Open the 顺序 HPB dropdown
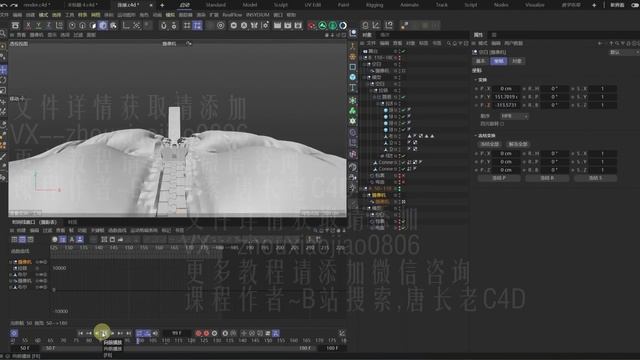 coord(515,116)
